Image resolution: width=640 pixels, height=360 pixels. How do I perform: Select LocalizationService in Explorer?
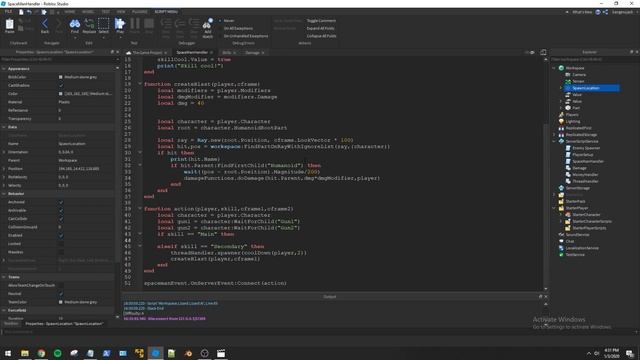pyautogui.click(x=582, y=248)
